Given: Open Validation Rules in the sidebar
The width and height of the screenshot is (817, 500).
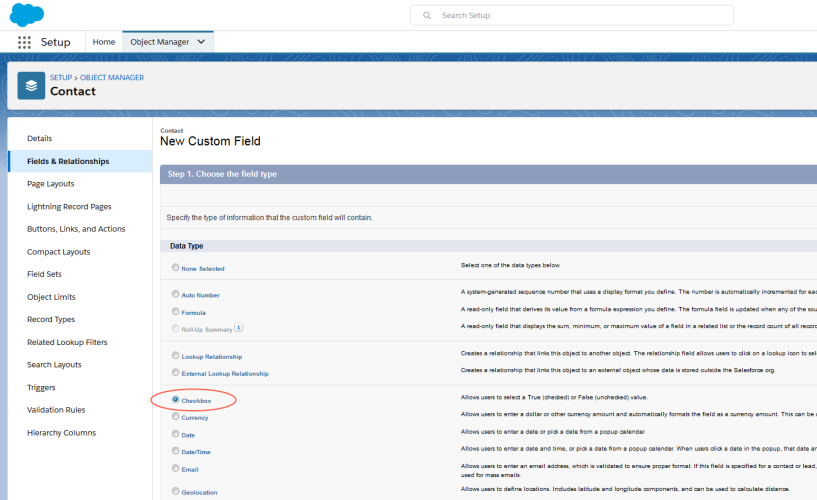Looking at the screenshot, I should (56, 410).
